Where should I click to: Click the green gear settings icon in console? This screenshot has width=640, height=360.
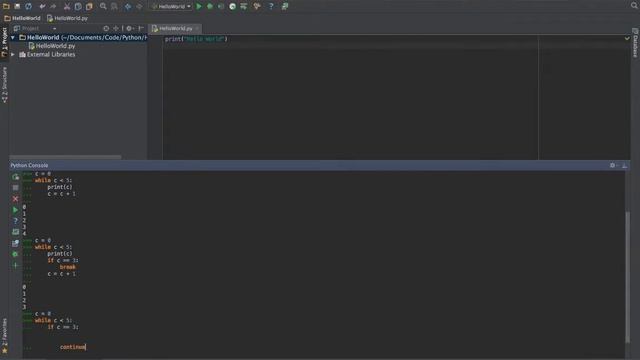tap(16, 254)
